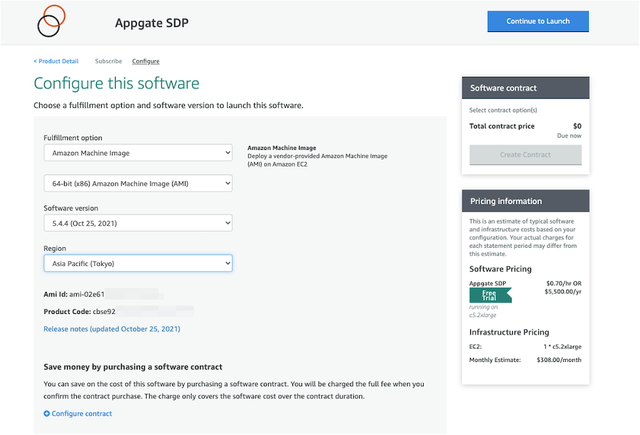Click Continue to Launch button
The image size is (640, 435).
[538, 21]
